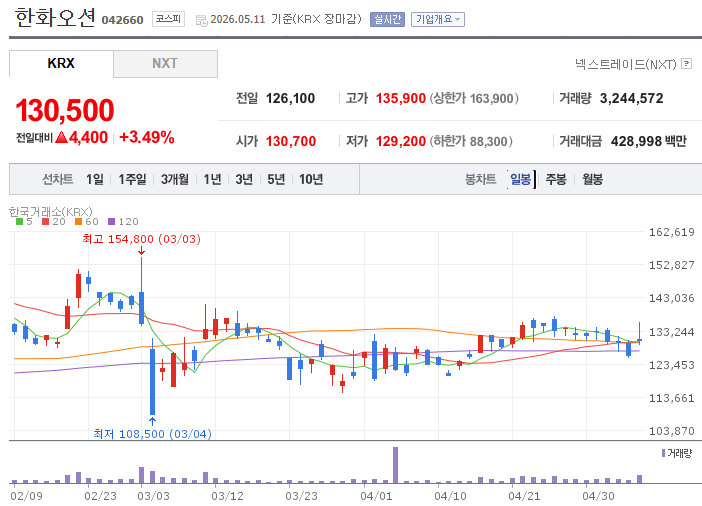Screen dimensions: 702x506
Task: Click the tall volume spike bar after 04/01
Action: click(x=395, y=465)
